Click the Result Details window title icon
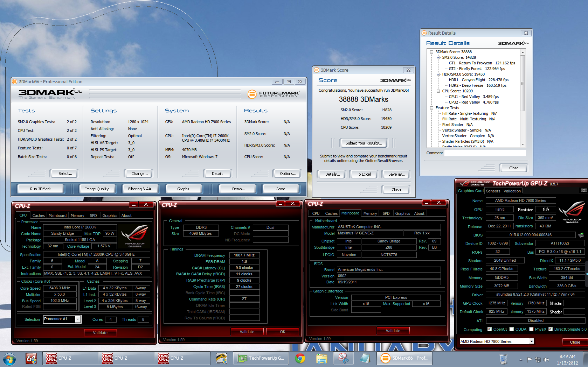 coord(424,33)
